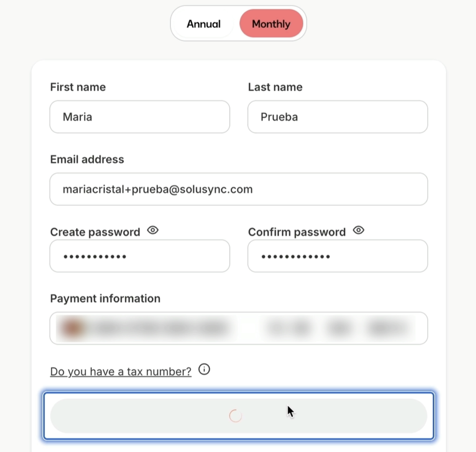The image size is (476, 452).
Task: Click the loading spinner in submit button
Action: point(236,416)
